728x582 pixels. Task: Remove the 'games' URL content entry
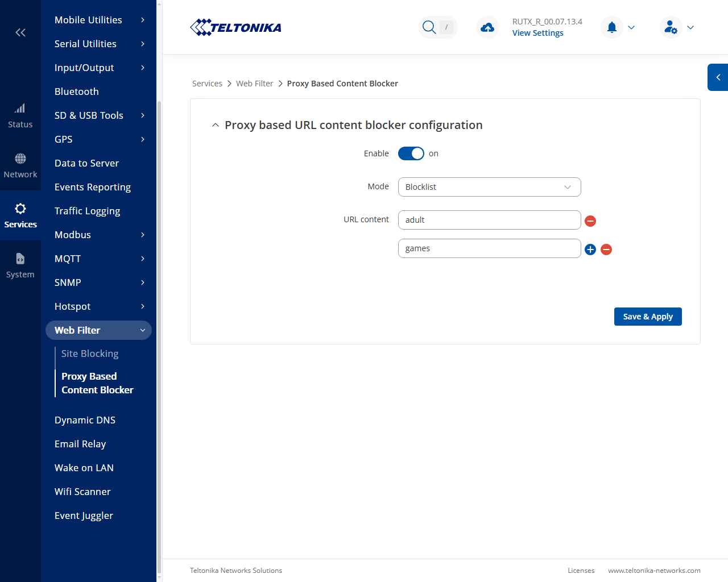[606, 250]
